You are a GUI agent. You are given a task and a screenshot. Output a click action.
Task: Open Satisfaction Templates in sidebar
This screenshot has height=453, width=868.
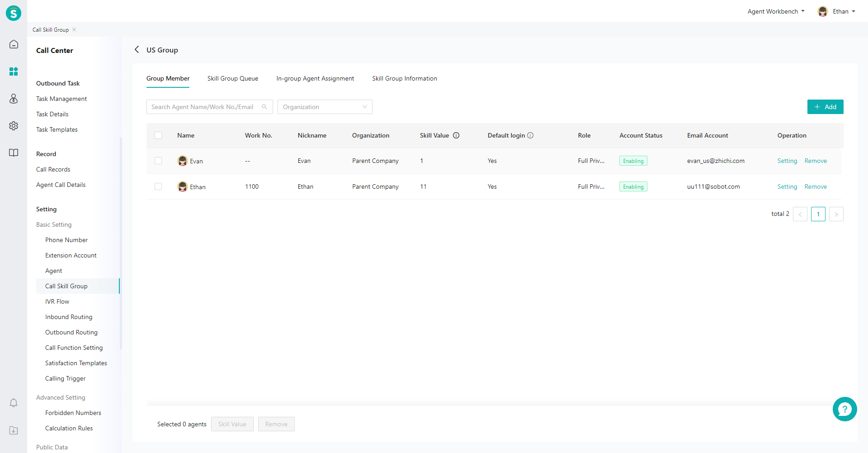tap(76, 363)
